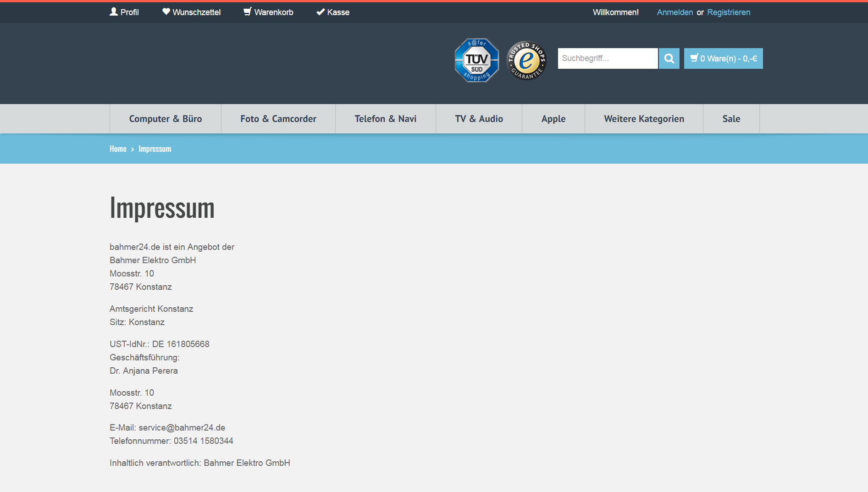Click the TÜV Süd safer shopping badge
868x492 pixels.
[x=477, y=60]
